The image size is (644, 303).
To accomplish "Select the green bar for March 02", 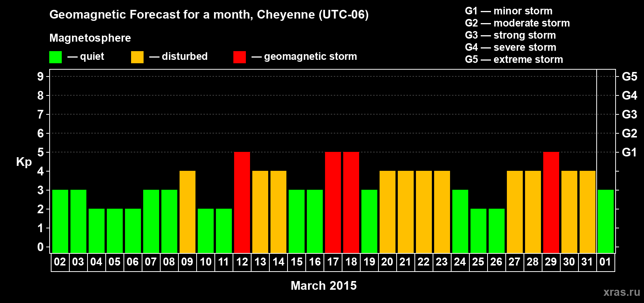I will click(60, 221).
